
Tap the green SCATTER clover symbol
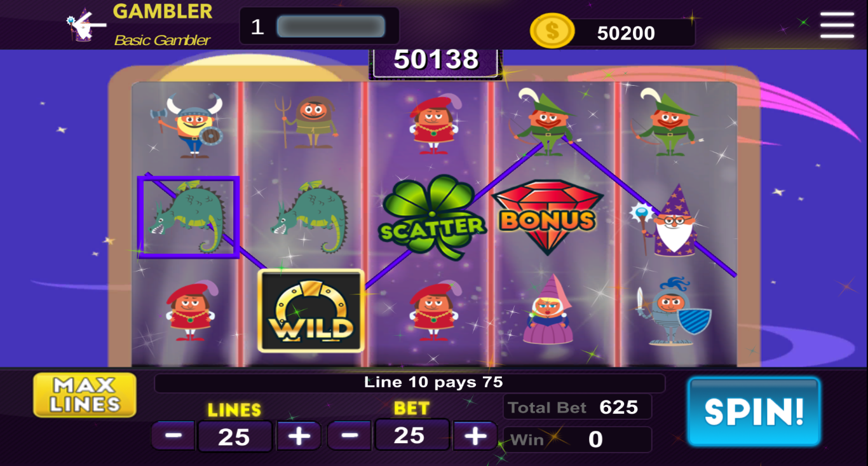pyautogui.click(x=433, y=218)
